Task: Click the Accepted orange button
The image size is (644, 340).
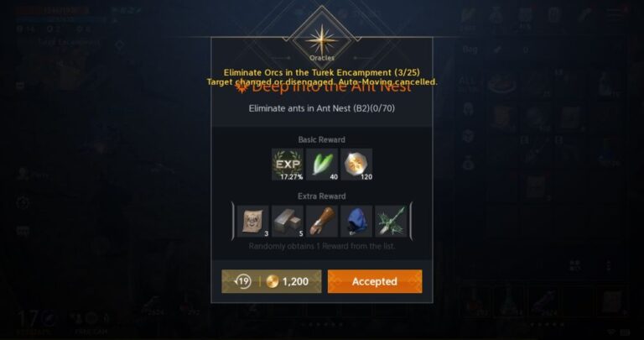Action: pos(375,281)
